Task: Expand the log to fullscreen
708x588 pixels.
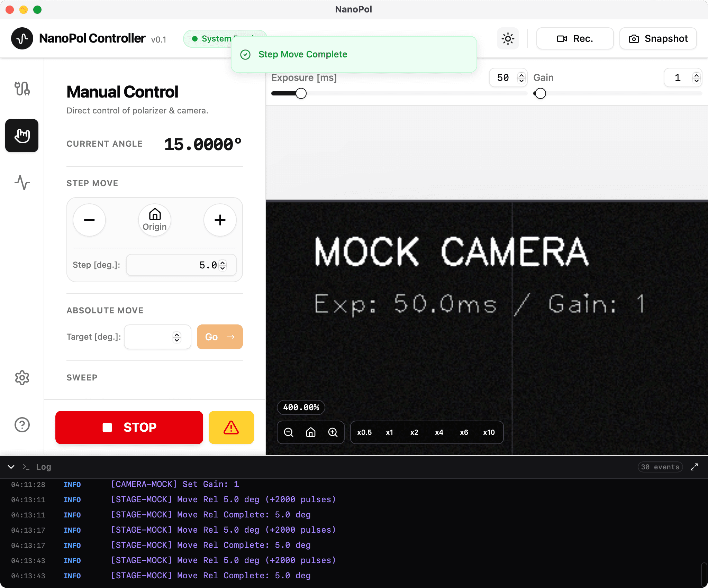Action: click(694, 467)
